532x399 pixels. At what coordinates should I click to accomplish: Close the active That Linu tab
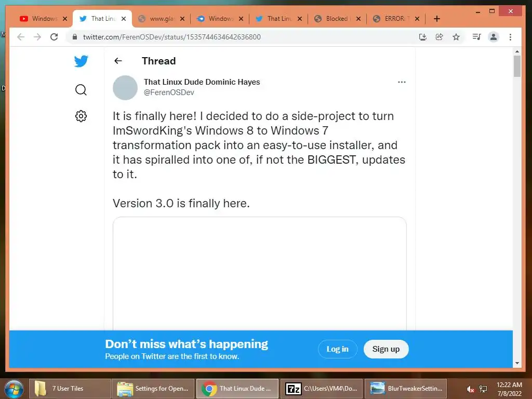(x=124, y=19)
